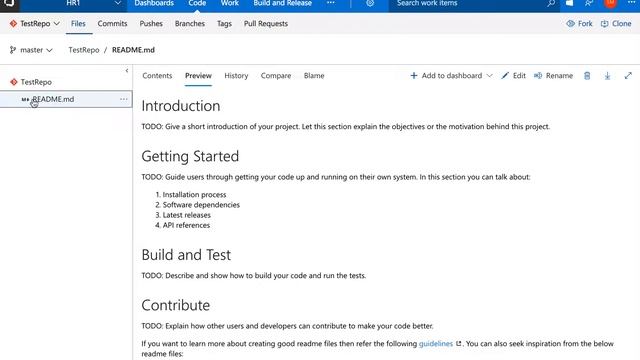
Task: Open the master branch selector
Action: 31,50
